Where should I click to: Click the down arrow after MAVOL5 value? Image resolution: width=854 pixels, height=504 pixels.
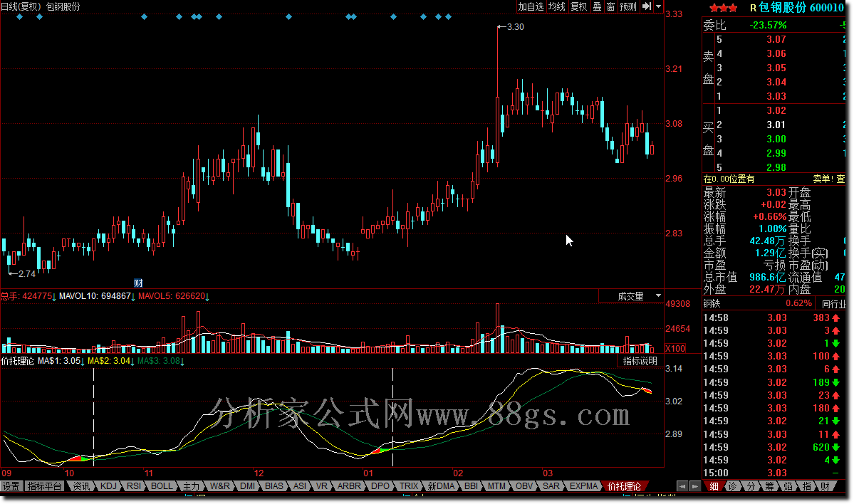click(207, 297)
